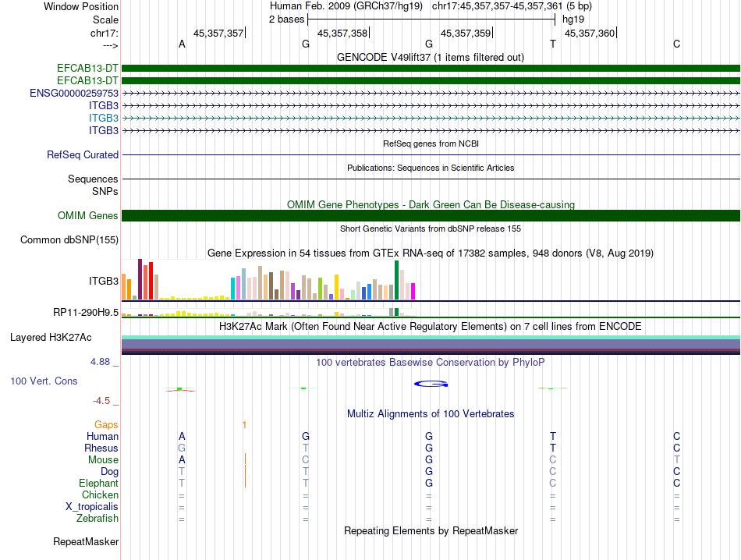Click the ITGB3 GTEx expression bar chart
Viewport: 741px width, 560px height.
268,279
